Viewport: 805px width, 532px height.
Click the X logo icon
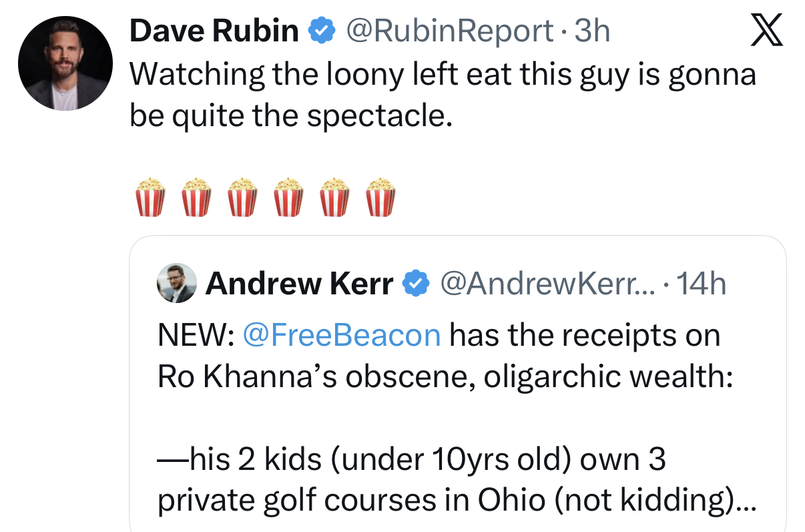coord(766,31)
